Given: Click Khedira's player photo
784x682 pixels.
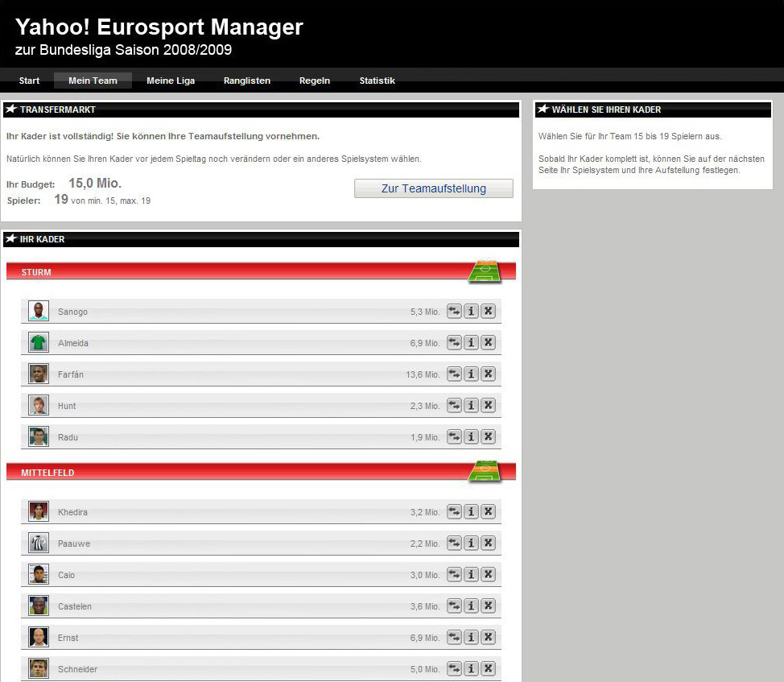Looking at the screenshot, I should tap(39, 511).
